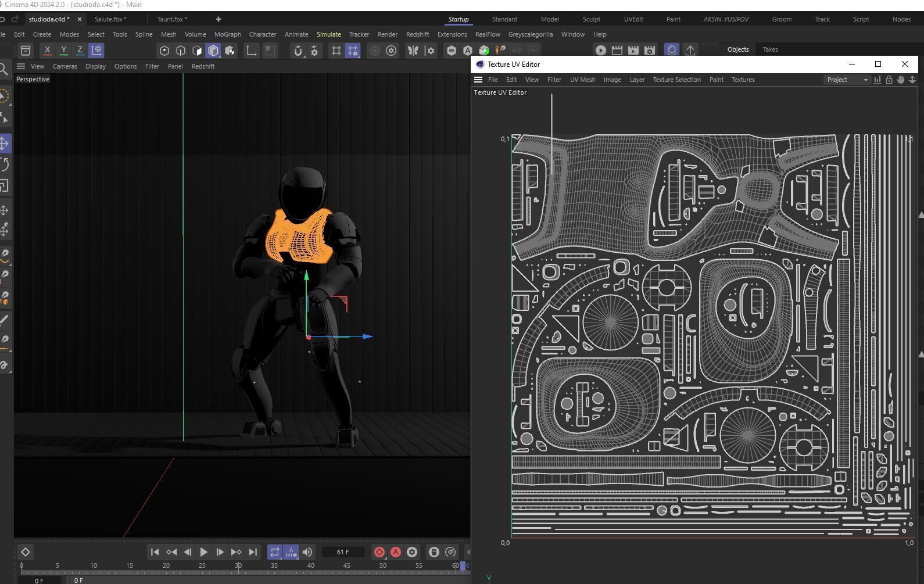This screenshot has width=924, height=584.
Task: Click the current frame 61 F field
Action: pos(343,552)
